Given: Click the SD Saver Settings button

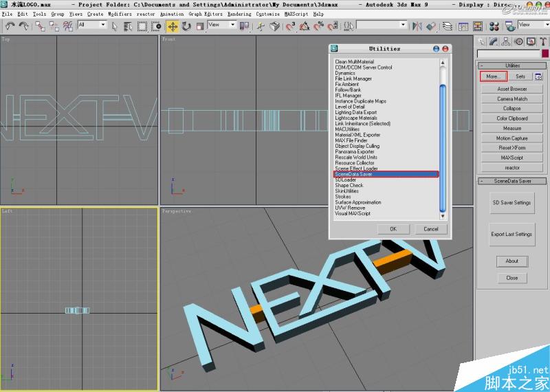Looking at the screenshot, I should click(x=511, y=202).
